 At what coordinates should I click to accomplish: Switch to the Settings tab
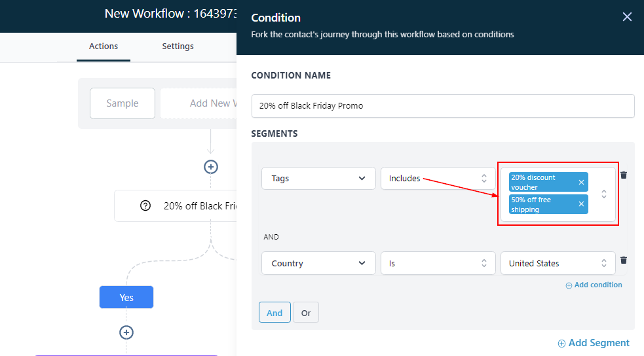(178, 46)
